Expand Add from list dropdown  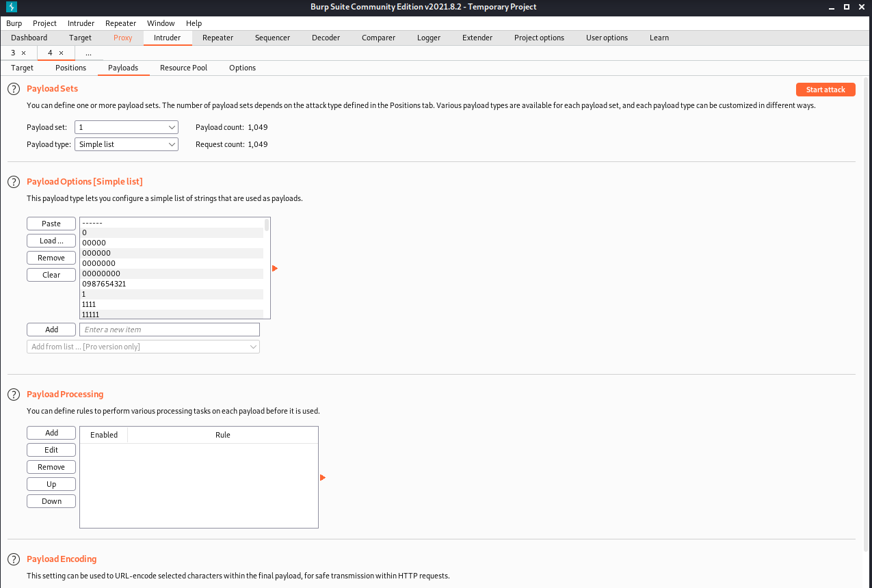144,347
